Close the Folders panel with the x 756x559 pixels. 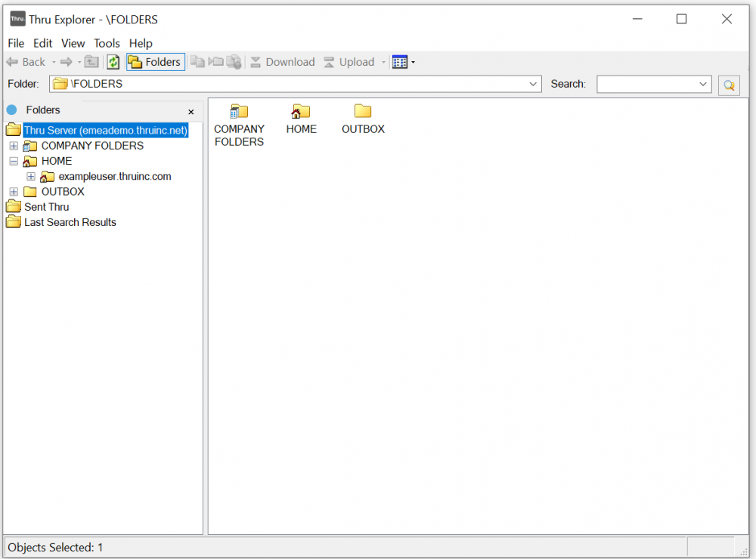(191, 111)
